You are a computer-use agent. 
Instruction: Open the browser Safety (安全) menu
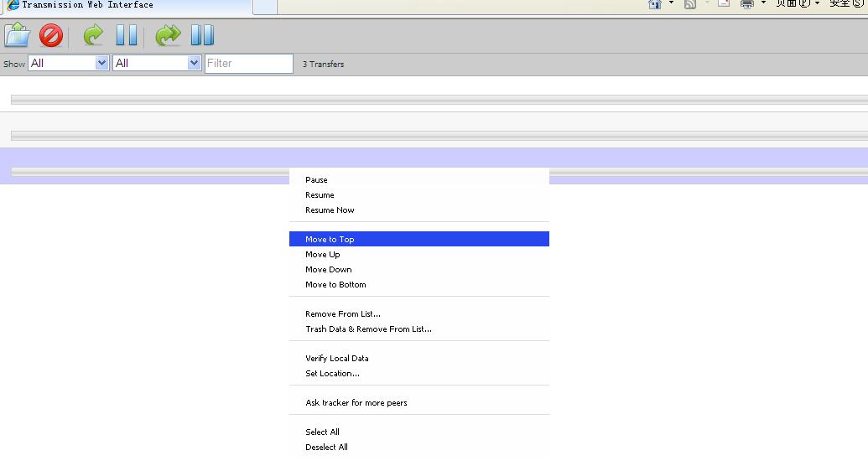coord(847,3)
